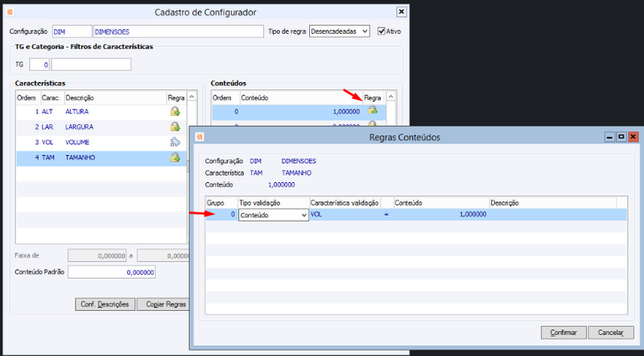
Task: Click the Copiar Regras button
Action: [163, 304]
